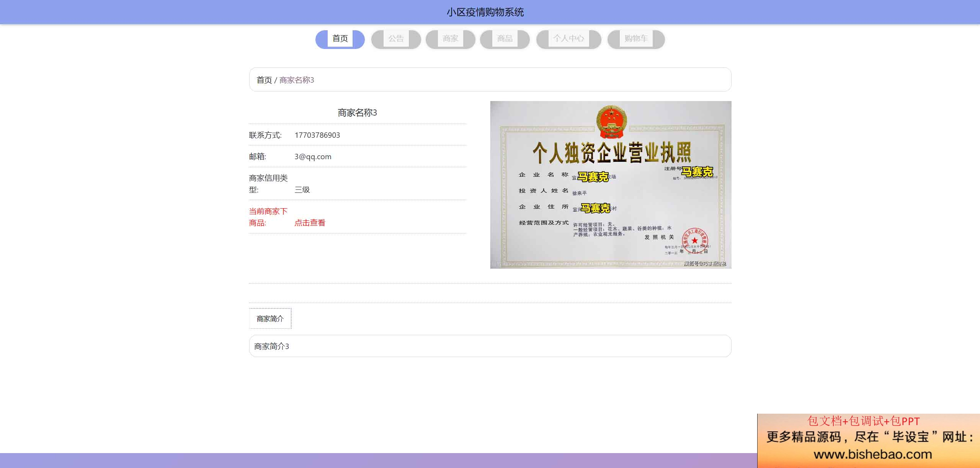
Task: Click the 联系方式 label
Action: tap(265, 135)
